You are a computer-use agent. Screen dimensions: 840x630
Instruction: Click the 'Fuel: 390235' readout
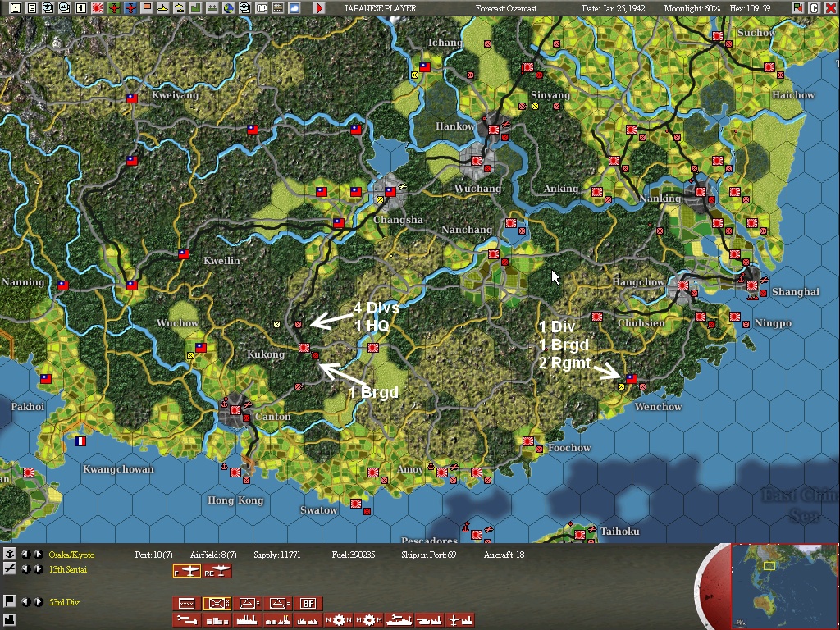coord(353,555)
